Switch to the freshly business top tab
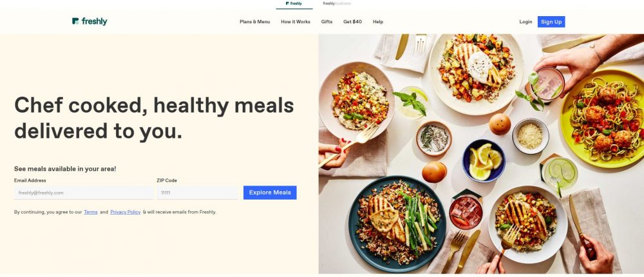The height and width of the screenshot is (277, 644). point(337,4)
